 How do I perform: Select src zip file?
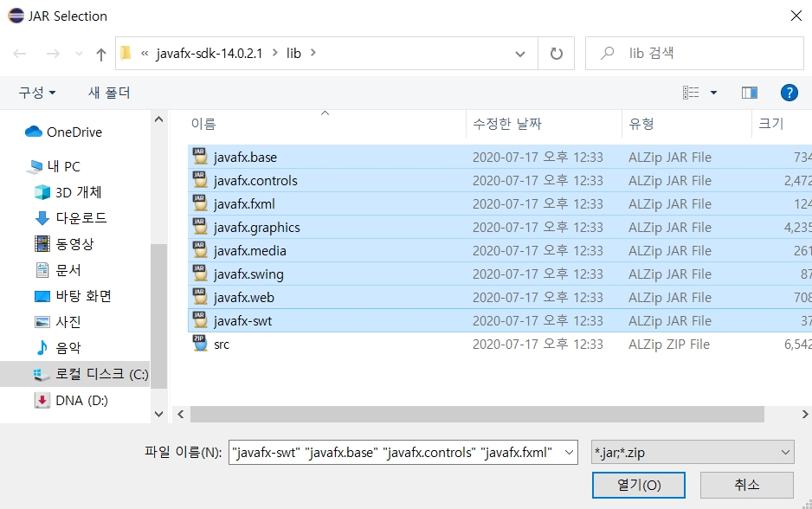point(499,344)
